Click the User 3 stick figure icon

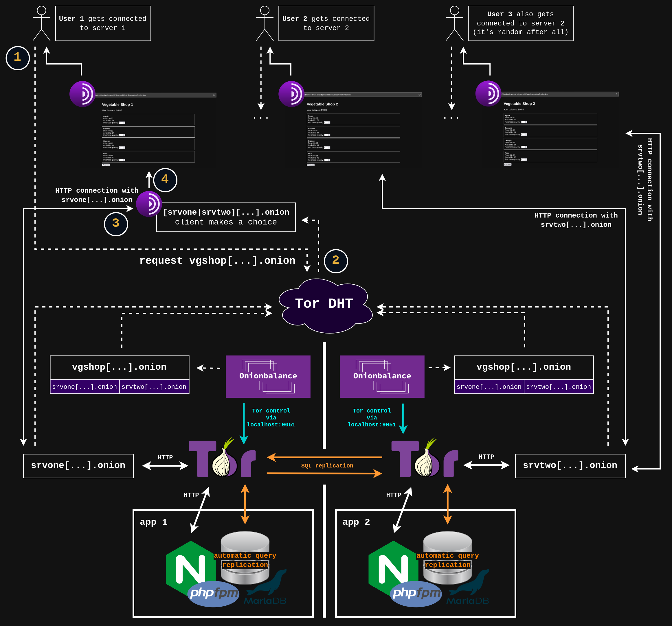click(454, 23)
